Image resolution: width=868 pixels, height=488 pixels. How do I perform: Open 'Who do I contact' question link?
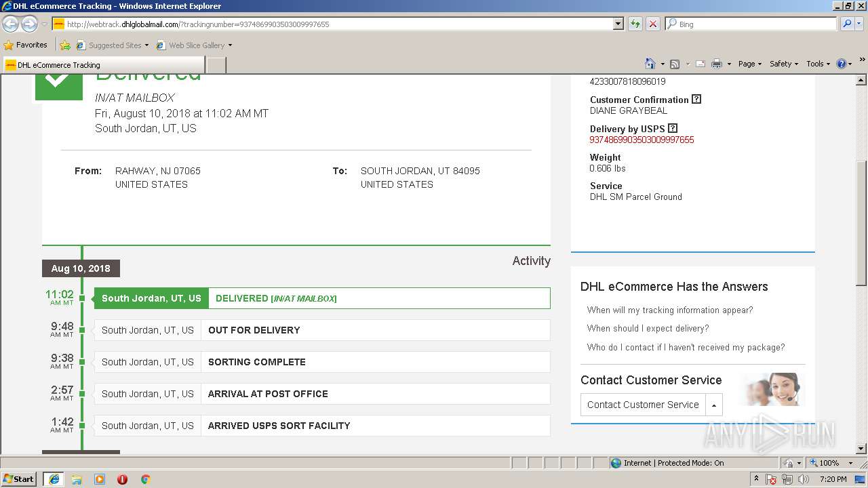pos(686,347)
